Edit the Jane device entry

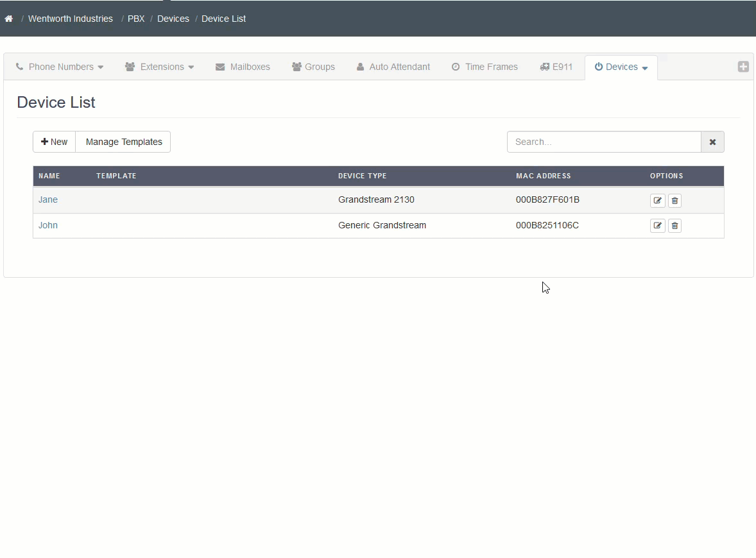(657, 201)
